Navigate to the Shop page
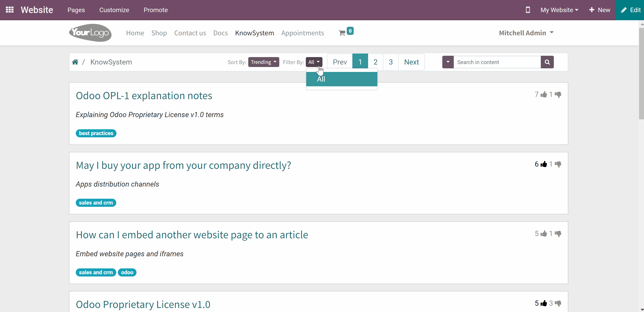The image size is (644, 312). (159, 33)
